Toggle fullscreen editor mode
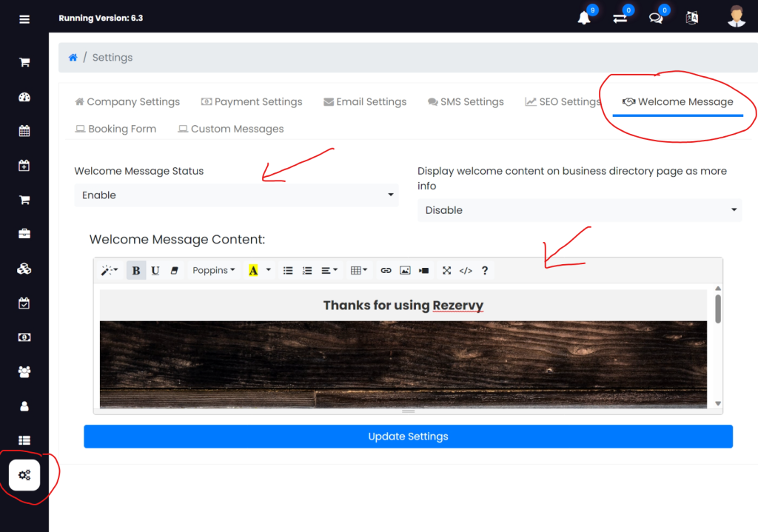Screen dimensions: 758x532 446,270
